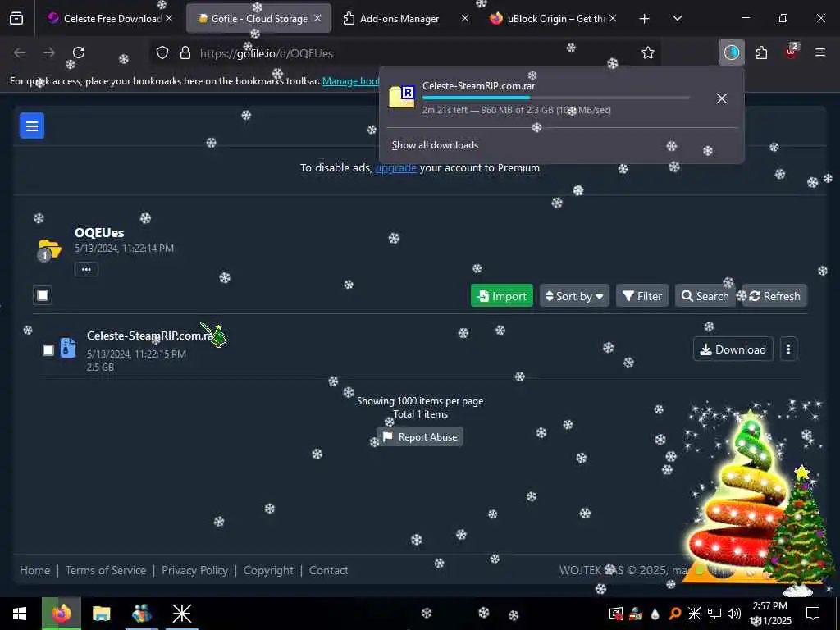Open Show all downloads
This screenshot has height=630, width=840.
(x=435, y=145)
